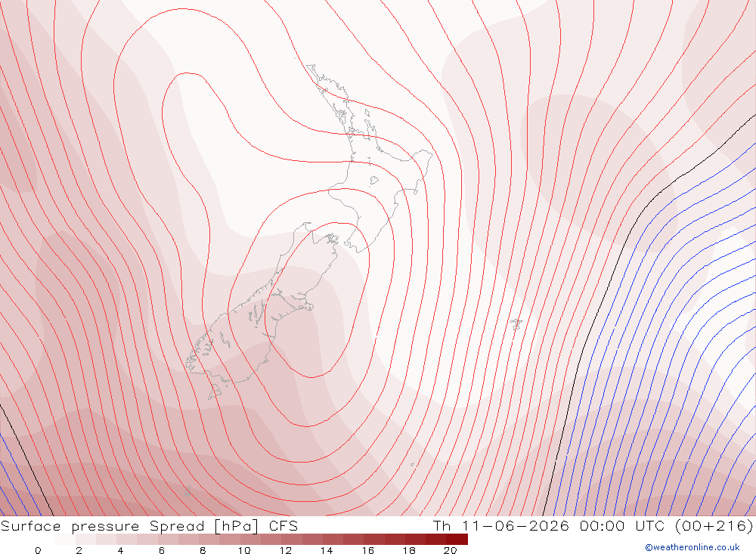
Task: Click the 'Th 11-06-2026 00:00 UTC (00+216)' timestamp
Action: point(593,525)
